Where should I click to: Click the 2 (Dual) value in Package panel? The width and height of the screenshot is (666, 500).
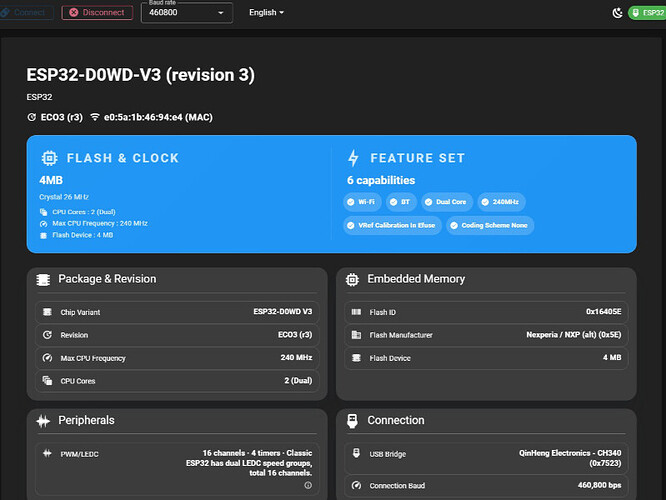298,381
